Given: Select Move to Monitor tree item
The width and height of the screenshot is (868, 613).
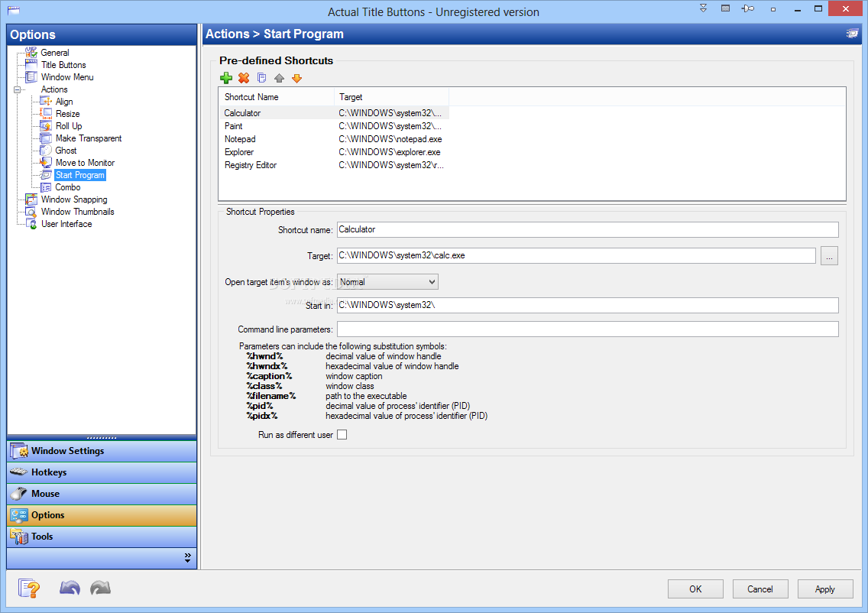Looking at the screenshot, I should (86, 163).
